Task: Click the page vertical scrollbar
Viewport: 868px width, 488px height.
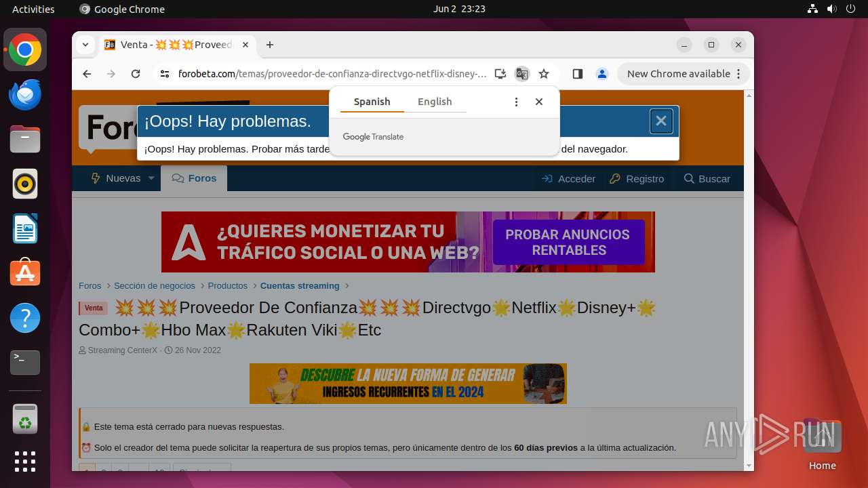Action: click(749, 280)
